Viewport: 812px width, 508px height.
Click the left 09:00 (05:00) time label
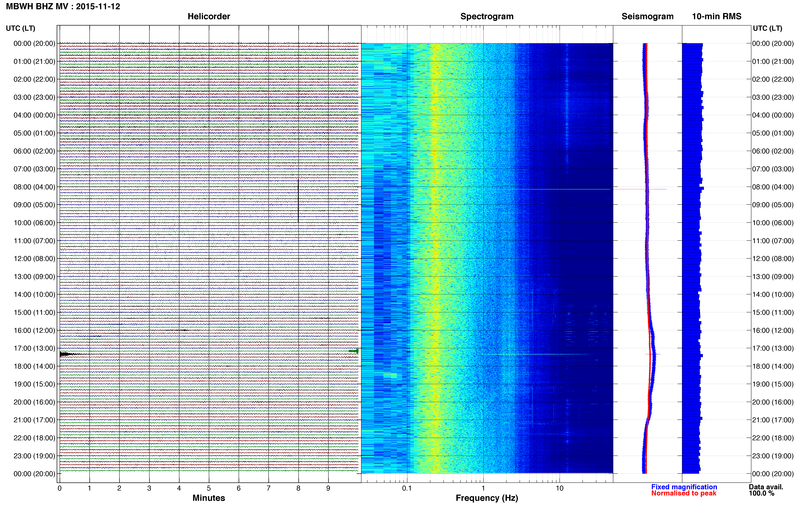click(34, 205)
